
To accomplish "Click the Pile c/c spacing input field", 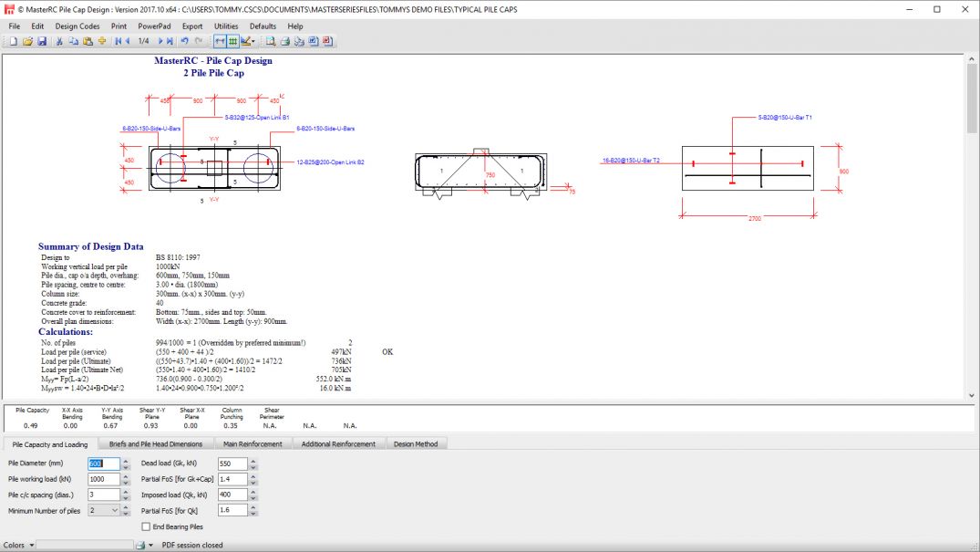I will click(x=104, y=495).
